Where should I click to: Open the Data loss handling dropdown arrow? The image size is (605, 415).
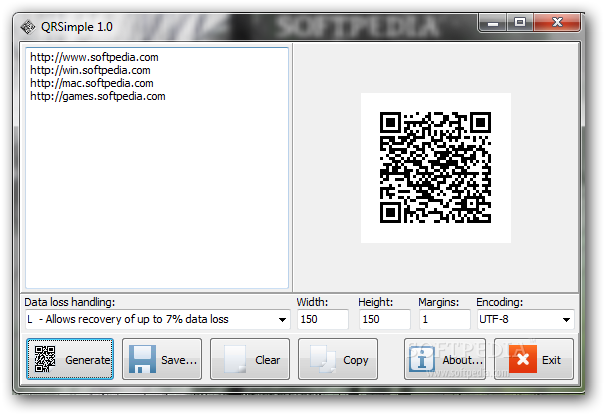[282, 320]
